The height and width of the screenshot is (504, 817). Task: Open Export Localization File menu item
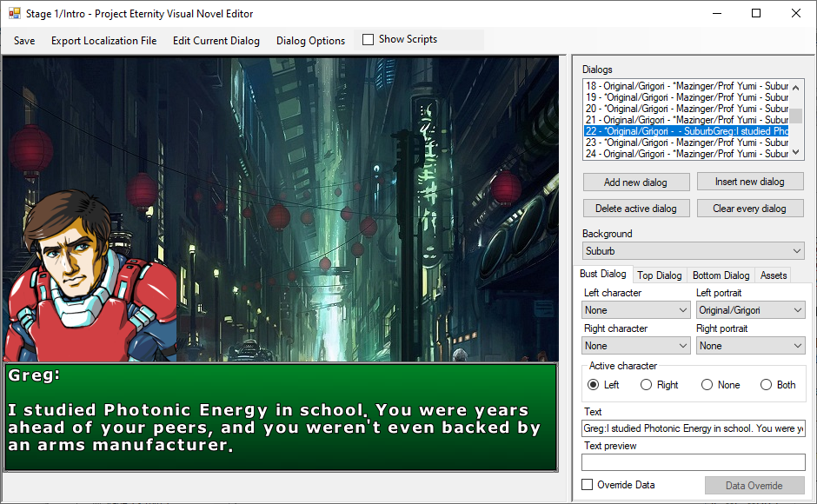click(x=103, y=41)
